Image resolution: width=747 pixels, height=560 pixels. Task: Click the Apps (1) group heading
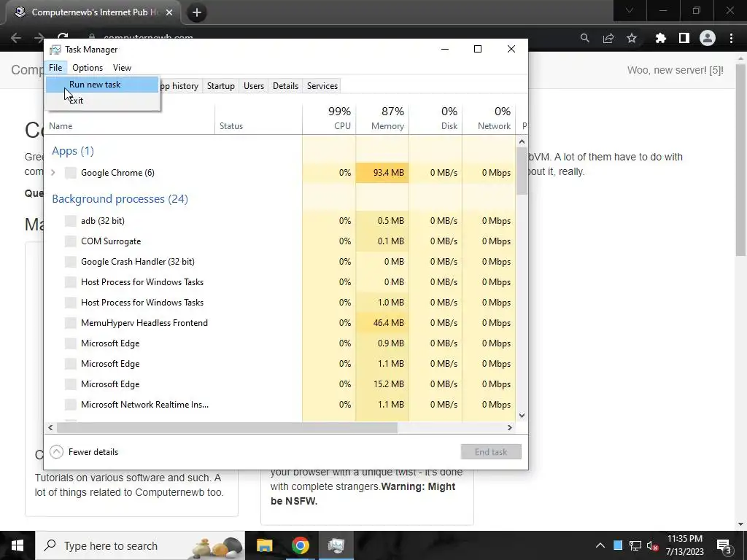pos(73,151)
